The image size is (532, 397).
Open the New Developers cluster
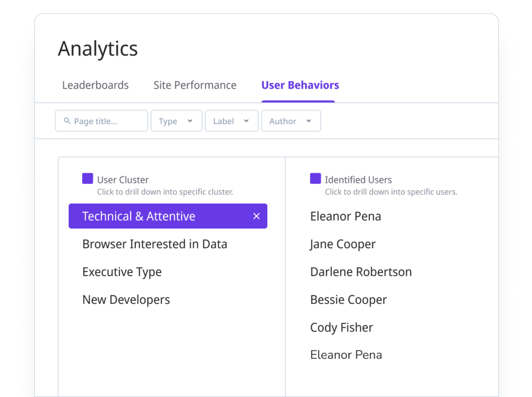point(126,299)
